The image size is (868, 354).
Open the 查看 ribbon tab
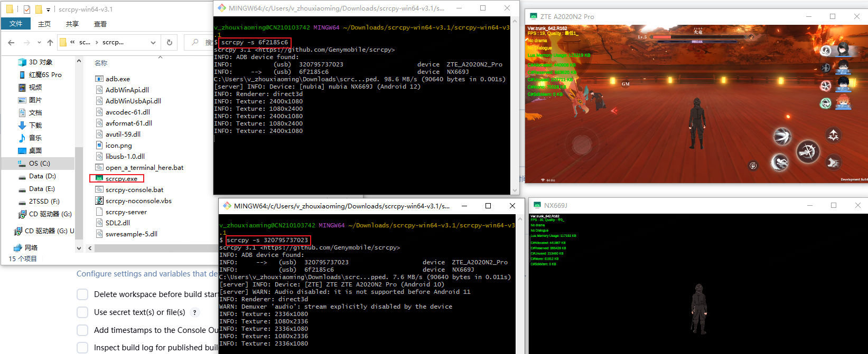point(100,24)
